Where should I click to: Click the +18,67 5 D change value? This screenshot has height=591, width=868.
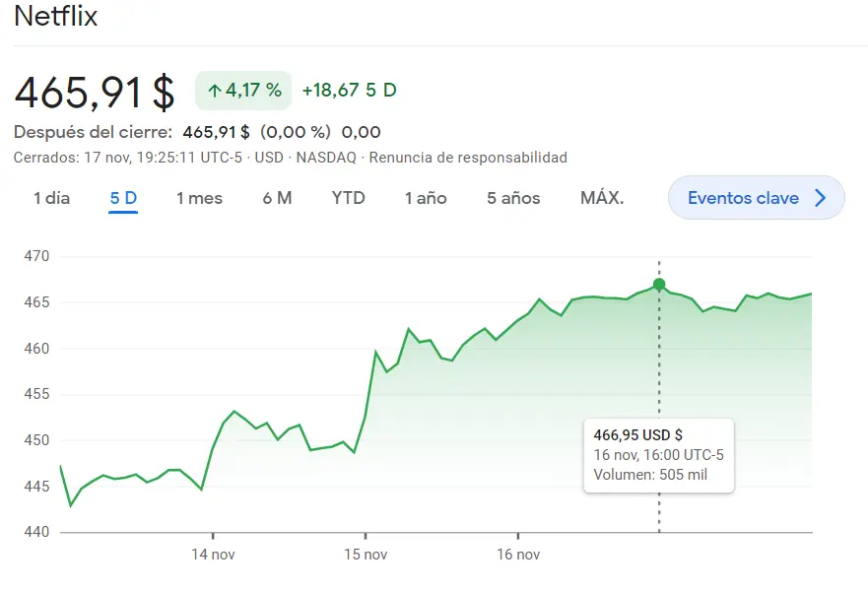347,90
